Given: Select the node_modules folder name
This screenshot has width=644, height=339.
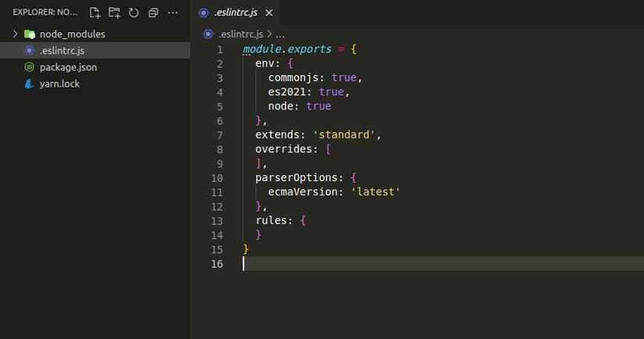Looking at the screenshot, I should coord(73,34).
